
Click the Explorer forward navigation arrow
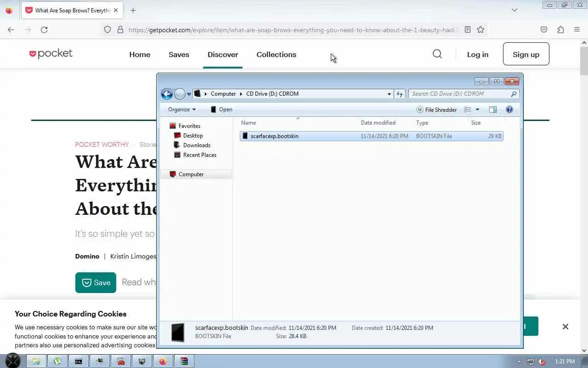tap(180, 94)
